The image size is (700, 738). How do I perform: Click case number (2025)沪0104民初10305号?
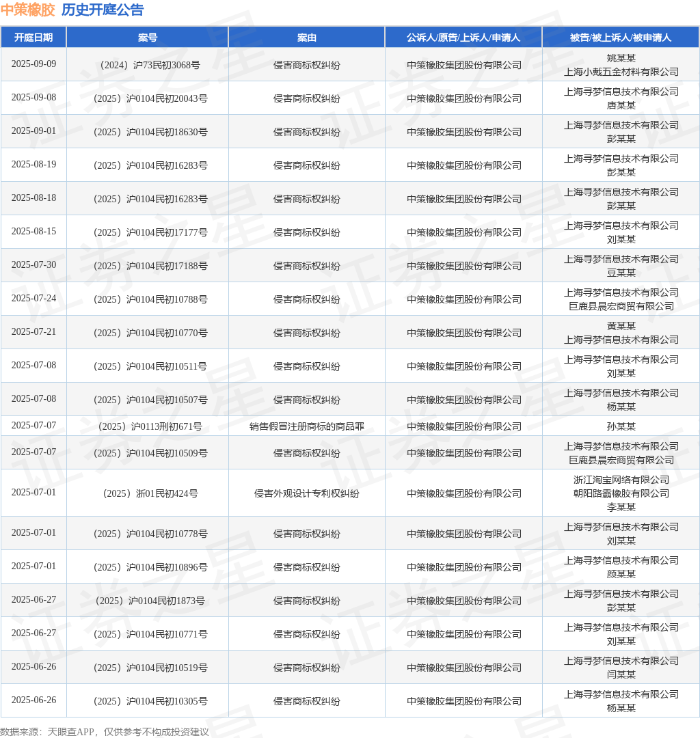[148, 701]
